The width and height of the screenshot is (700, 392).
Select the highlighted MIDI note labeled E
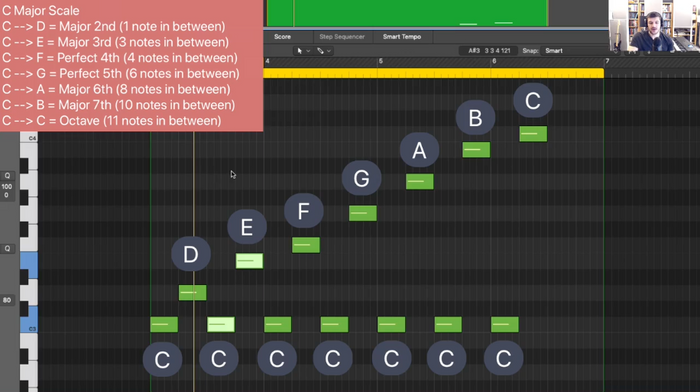(x=249, y=261)
